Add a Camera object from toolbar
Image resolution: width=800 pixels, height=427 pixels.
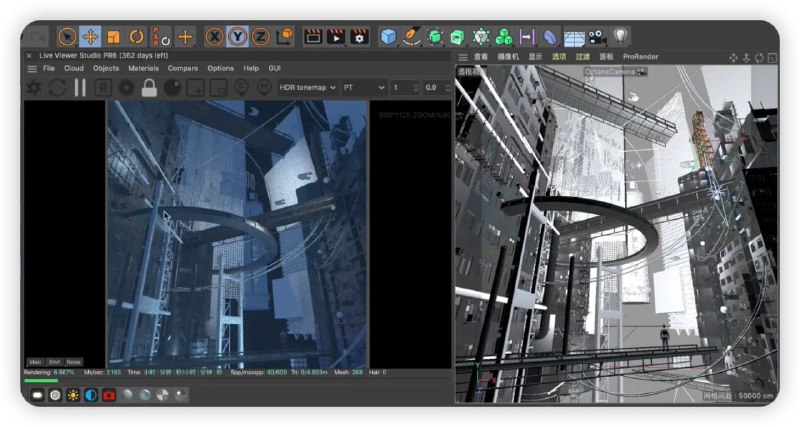tap(598, 37)
